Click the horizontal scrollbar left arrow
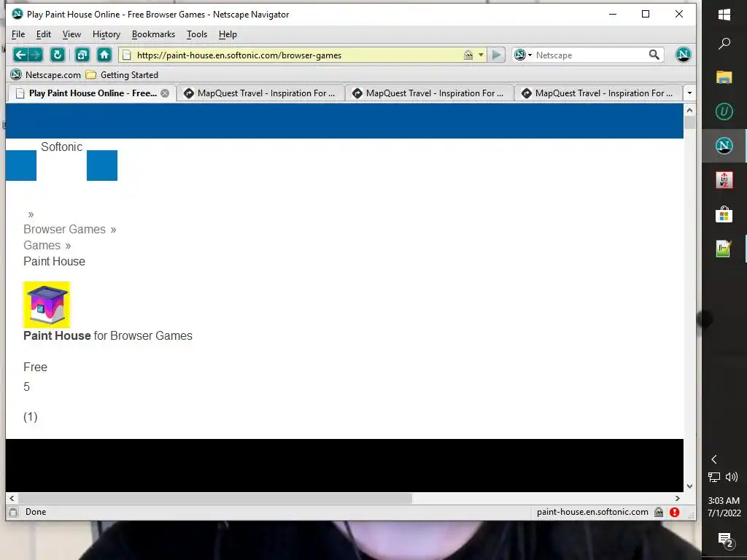 click(x=12, y=498)
